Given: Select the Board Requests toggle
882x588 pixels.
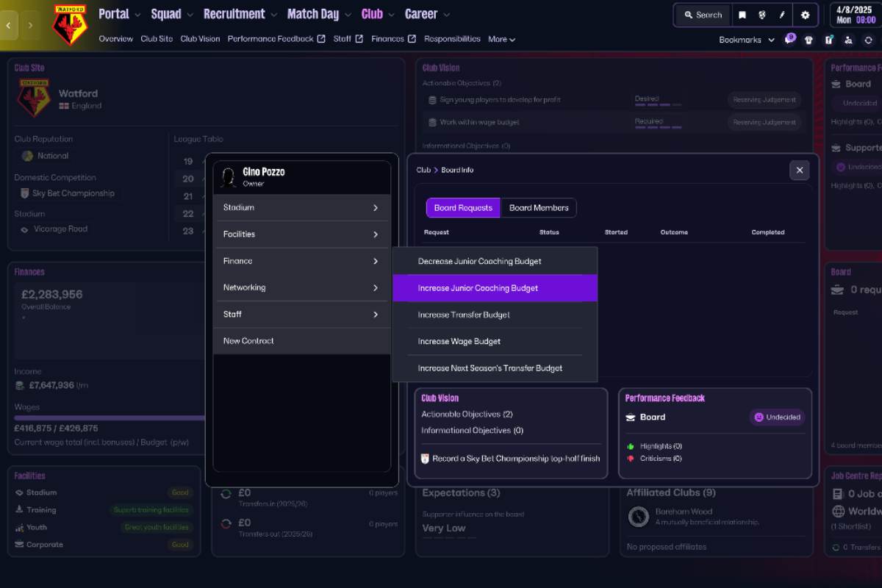Looking at the screenshot, I should (463, 208).
